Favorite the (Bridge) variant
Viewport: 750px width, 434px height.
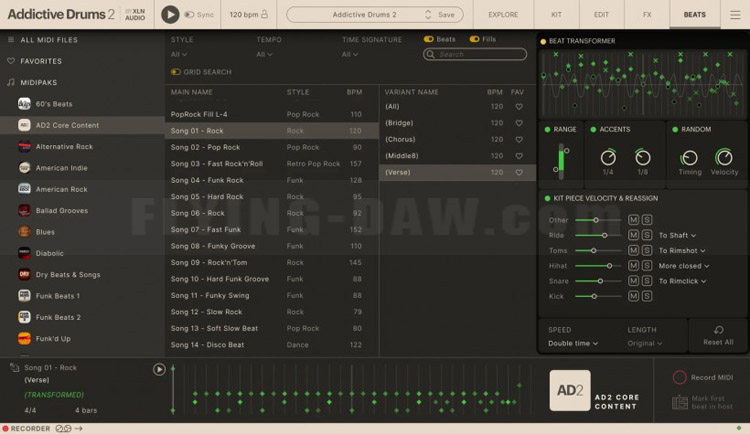point(519,123)
